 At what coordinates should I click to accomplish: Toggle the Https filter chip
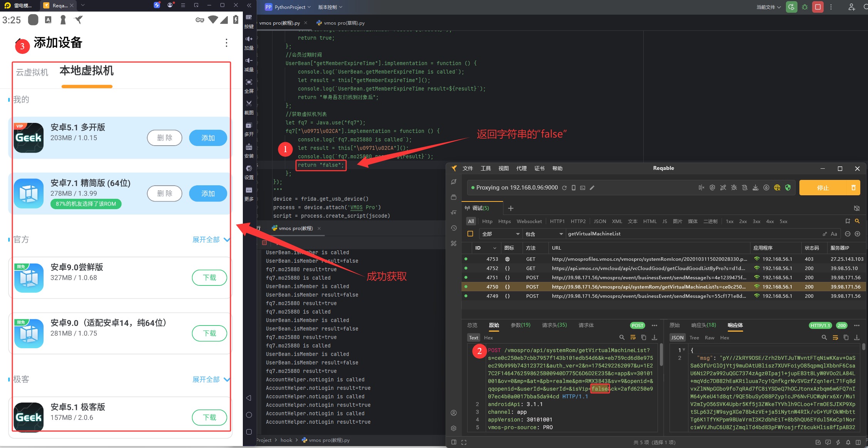click(x=505, y=221)
